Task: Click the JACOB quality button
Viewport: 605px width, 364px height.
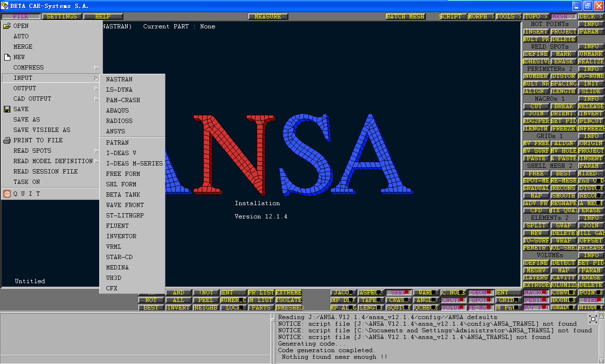Action: [x=344, y=293]
